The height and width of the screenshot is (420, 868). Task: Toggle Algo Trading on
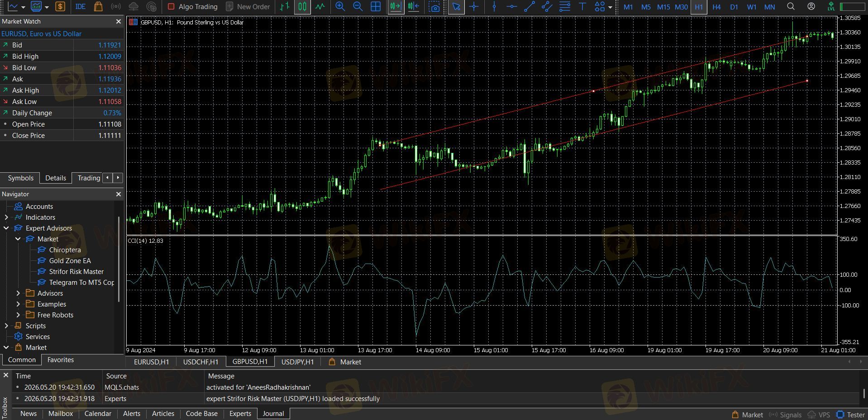(193, 7)
